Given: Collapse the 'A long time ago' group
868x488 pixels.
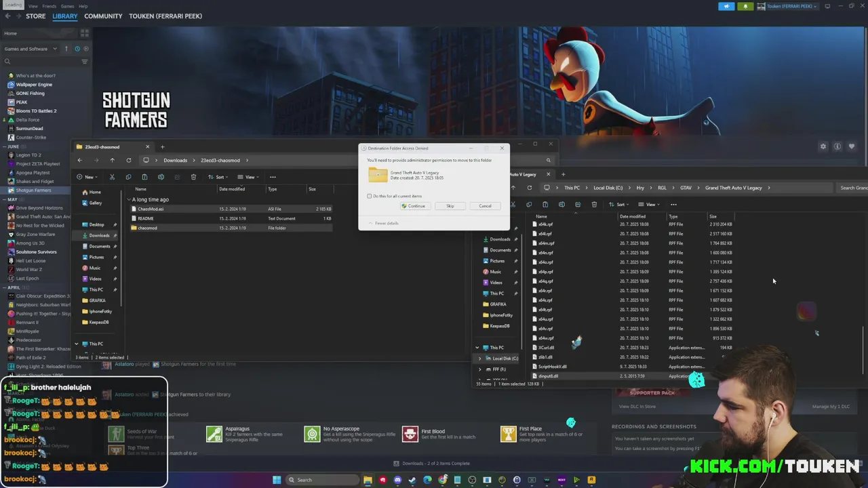Looking at the screenshot, I should coord(129,199).
